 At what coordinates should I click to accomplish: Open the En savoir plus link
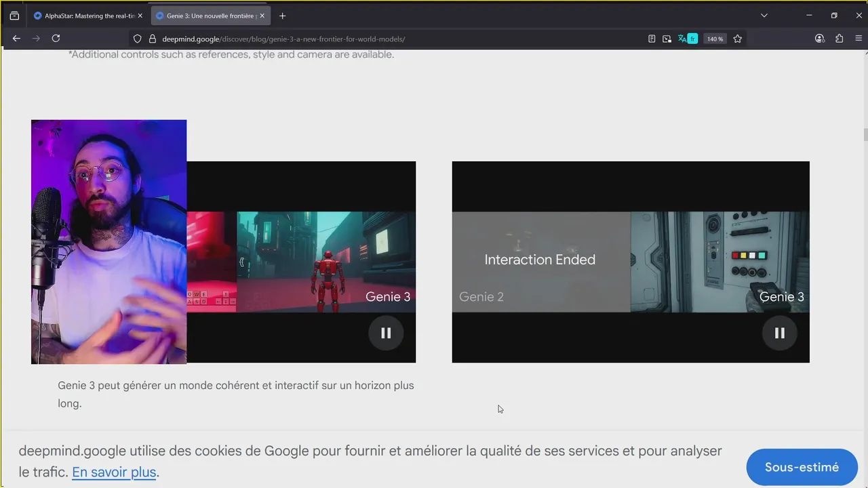(x=114, y=472)
